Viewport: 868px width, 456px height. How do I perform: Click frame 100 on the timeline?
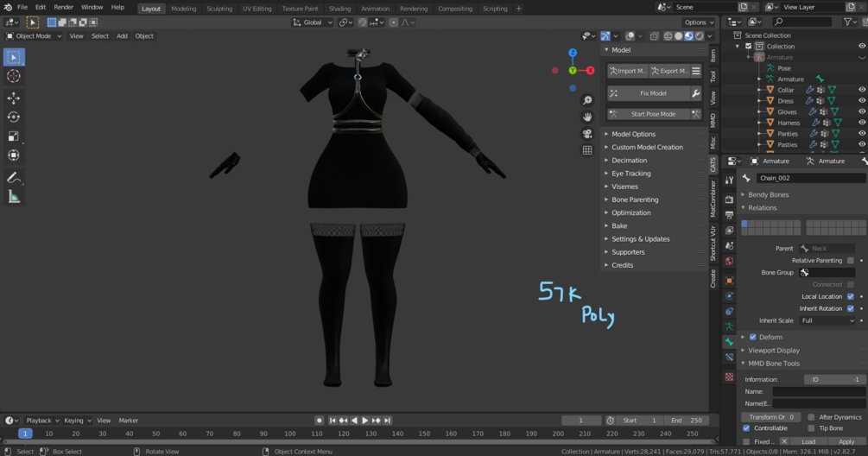coord(289,434)
